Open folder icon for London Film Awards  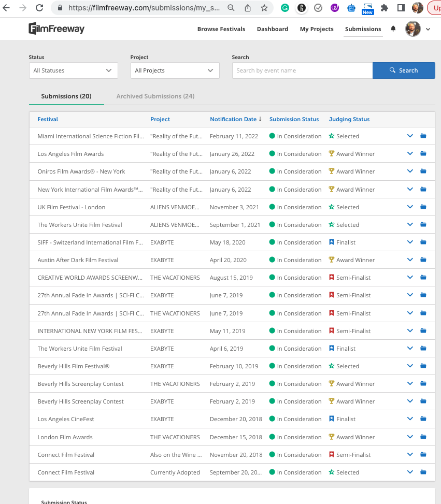pyautogui.click(x=423, y=437)
